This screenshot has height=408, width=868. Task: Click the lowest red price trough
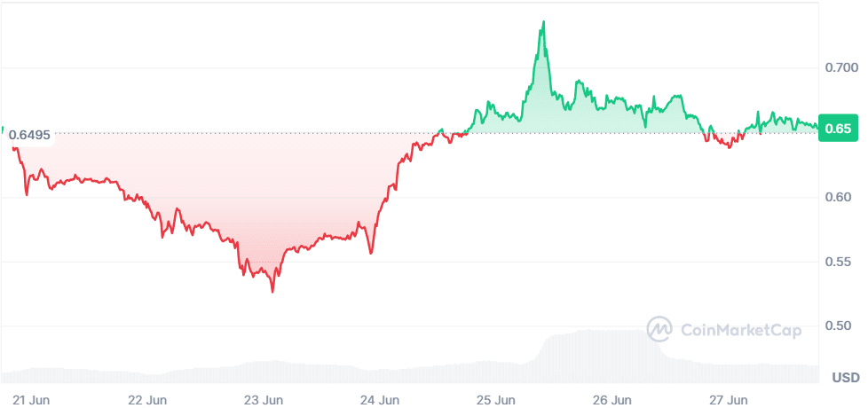tap(272, 290)
